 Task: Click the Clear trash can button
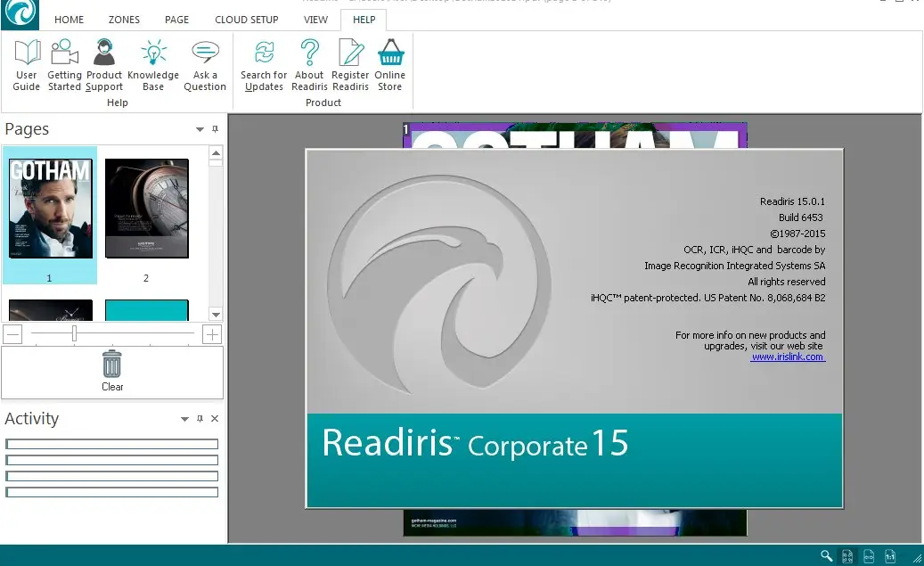click(112, 372)
